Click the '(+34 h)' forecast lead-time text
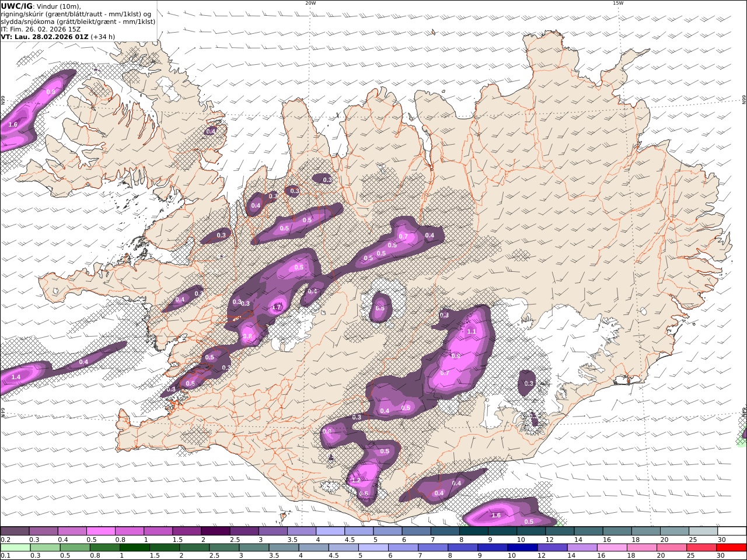Viewport: 747px width, 560px height. tap(103, 36)
